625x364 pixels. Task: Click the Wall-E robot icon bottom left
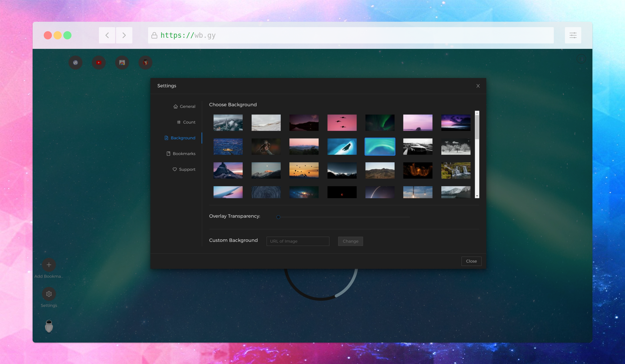coord(49,326)
